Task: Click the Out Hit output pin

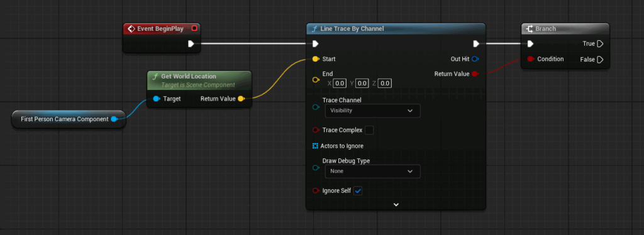Action: click(x=475, y=59)
